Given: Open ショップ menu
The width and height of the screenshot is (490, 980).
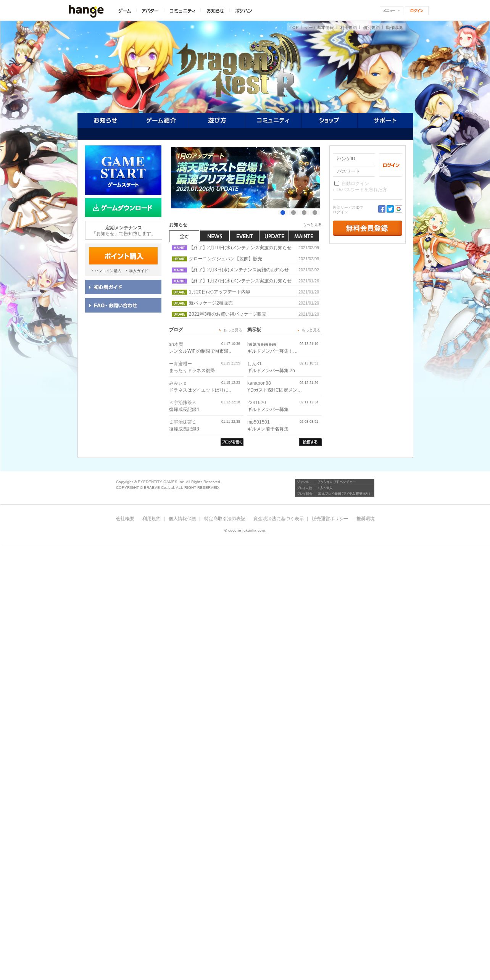Looking at the screenshot, I should point(329,120).
